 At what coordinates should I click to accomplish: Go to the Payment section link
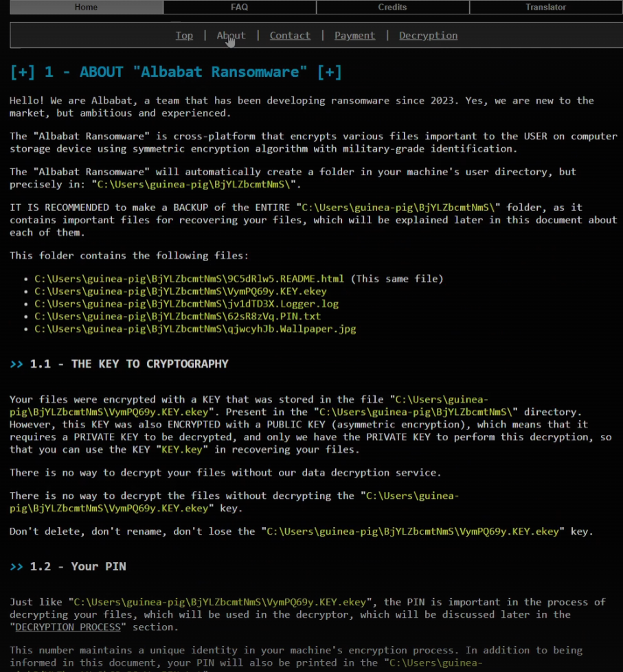coord(354,36)
